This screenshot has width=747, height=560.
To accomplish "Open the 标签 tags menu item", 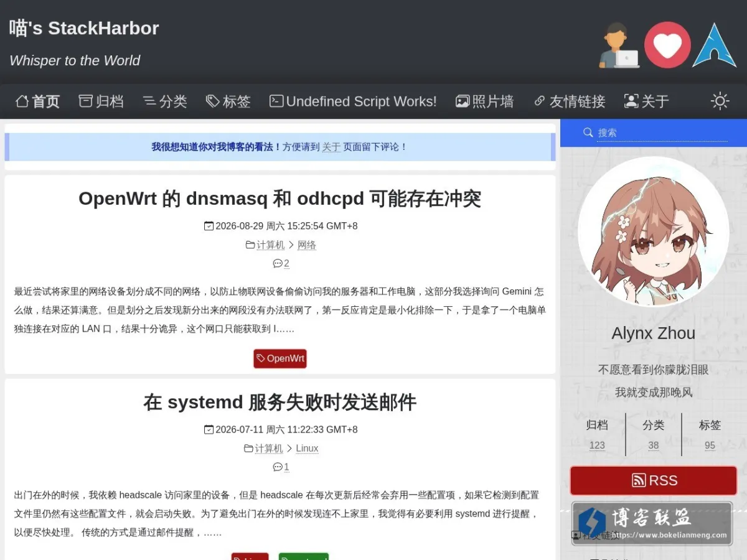I will pos(228,101).
